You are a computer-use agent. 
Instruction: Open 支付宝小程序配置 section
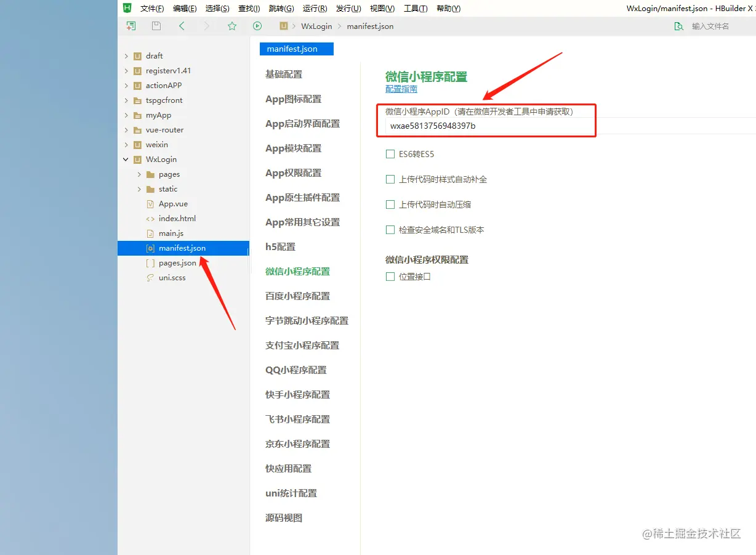(x=302, y=346)
